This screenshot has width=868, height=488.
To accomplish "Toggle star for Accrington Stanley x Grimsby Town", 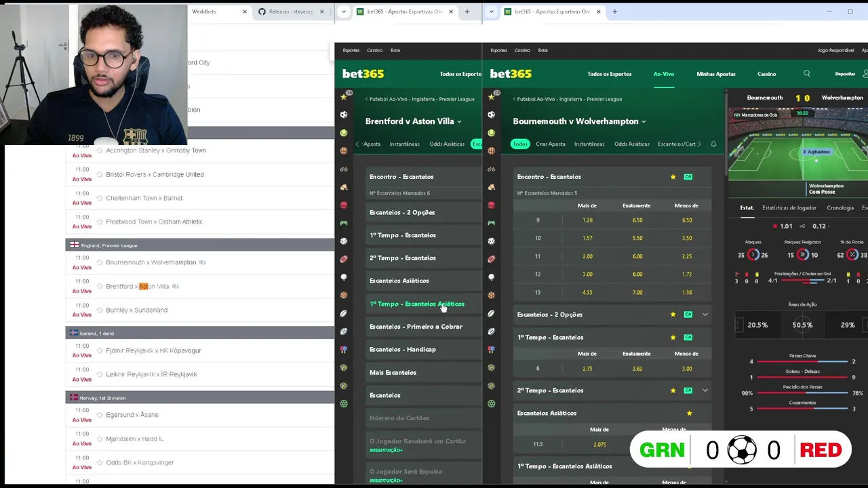I will pyautogui.click(x=99, y=150).
